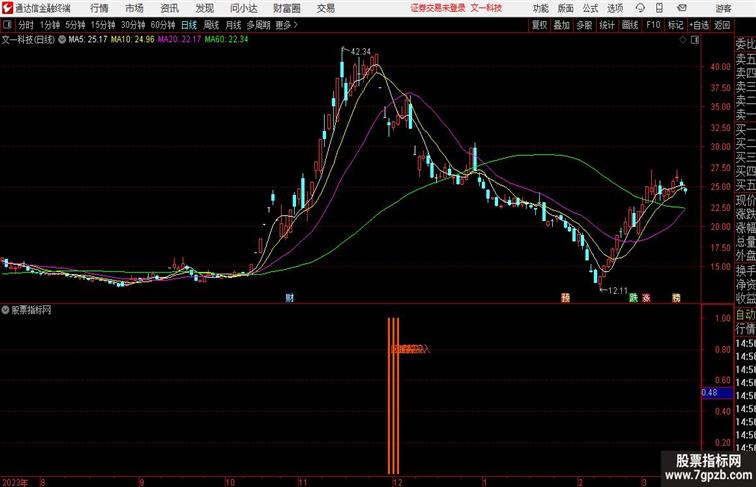Click the 返回 back button
This screenshot has height=487, width=756.
[722, 25]
